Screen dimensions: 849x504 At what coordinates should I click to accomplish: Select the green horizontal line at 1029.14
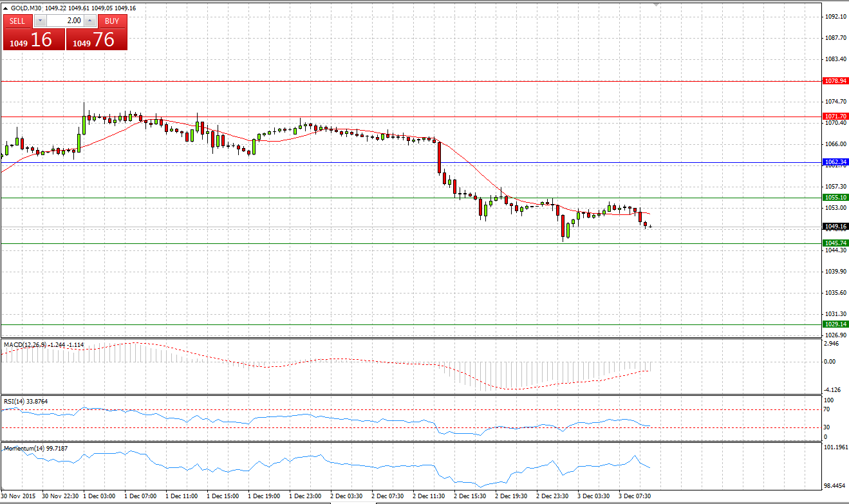tap(412, 324)
